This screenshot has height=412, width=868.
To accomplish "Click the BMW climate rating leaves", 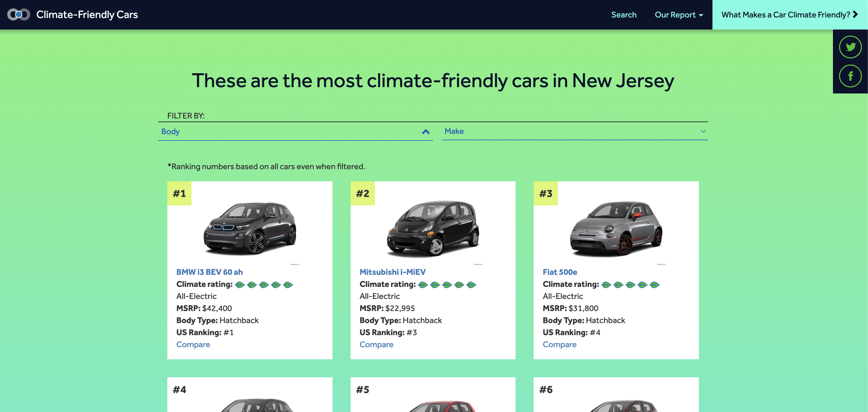I will click(264, 285).
